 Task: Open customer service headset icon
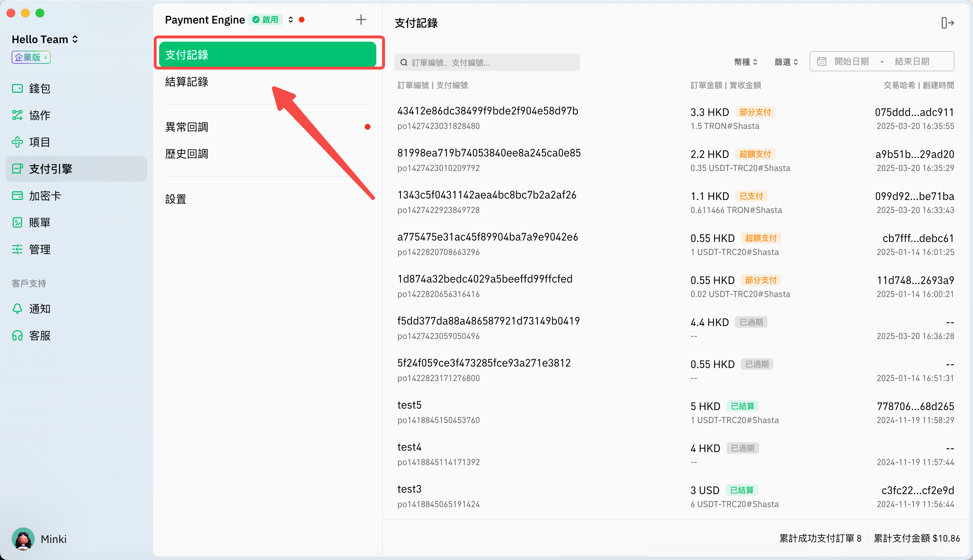pyautogui.click(x=17, y=335)
